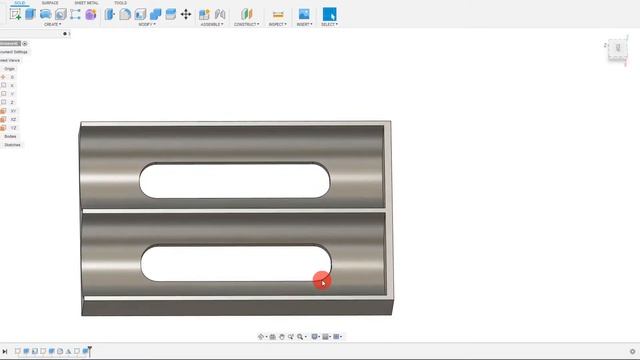Select Named Views in the browser
The width and height of the screenshot is (640, 360).
(10, 60)
